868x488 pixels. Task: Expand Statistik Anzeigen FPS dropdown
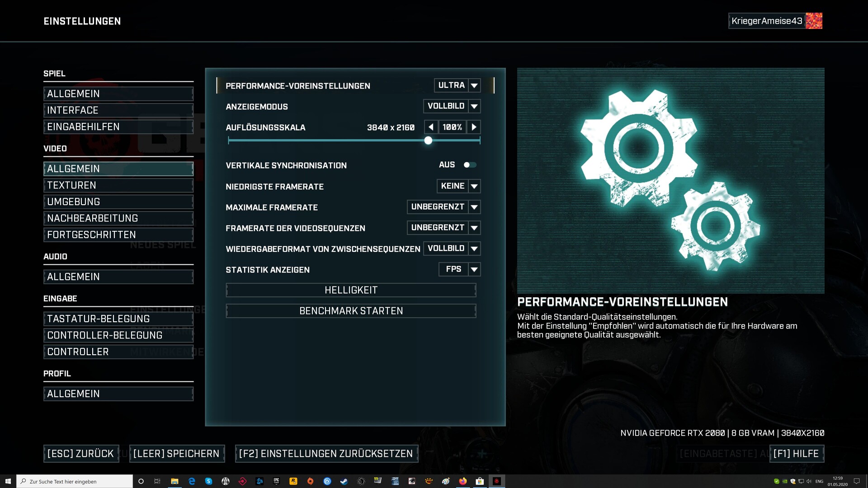474,270
